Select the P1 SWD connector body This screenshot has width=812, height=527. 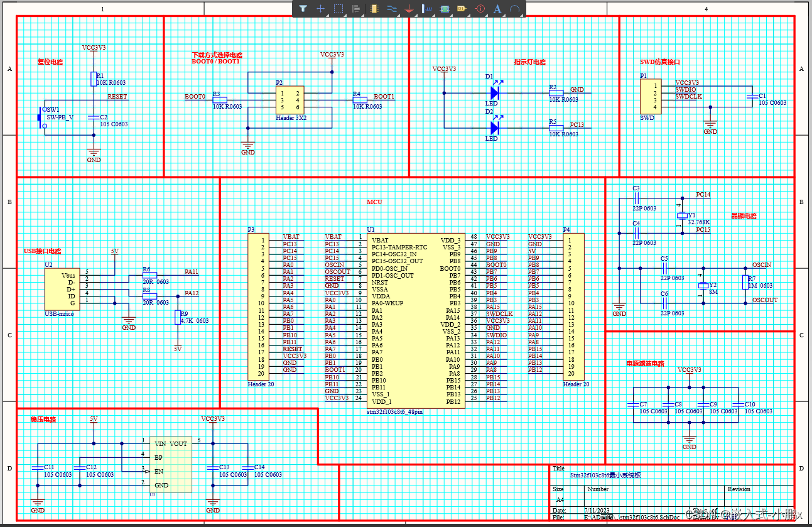[651, 97]
